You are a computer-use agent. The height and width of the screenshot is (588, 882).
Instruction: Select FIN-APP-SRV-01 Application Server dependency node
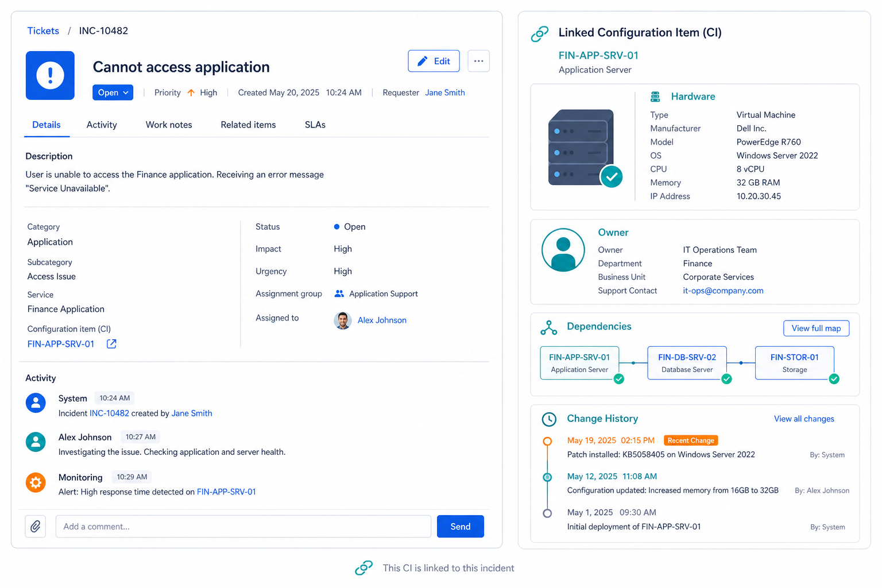[579, 363]
